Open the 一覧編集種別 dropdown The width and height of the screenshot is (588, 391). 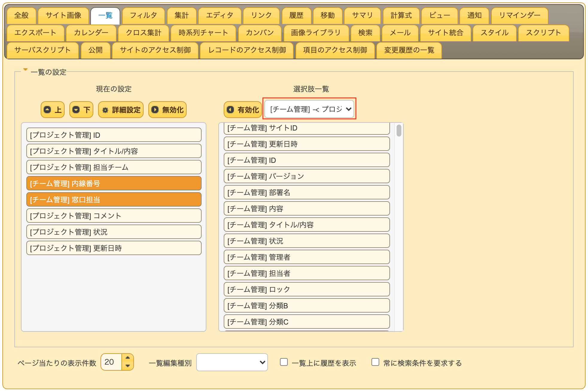232,362
